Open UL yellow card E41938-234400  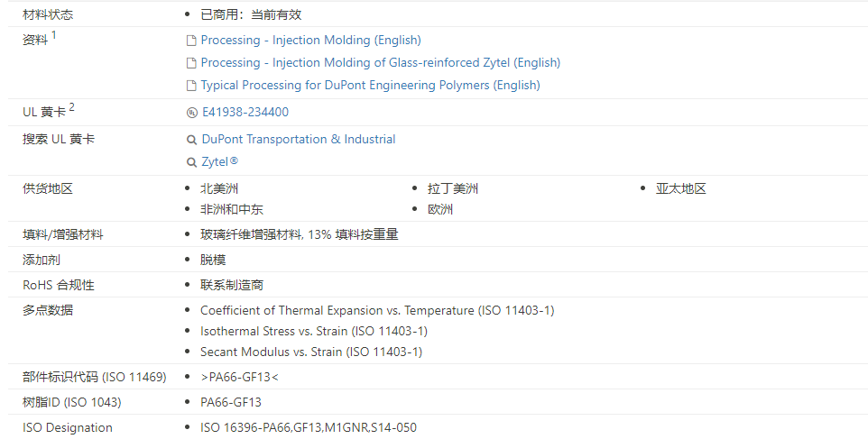245,113
